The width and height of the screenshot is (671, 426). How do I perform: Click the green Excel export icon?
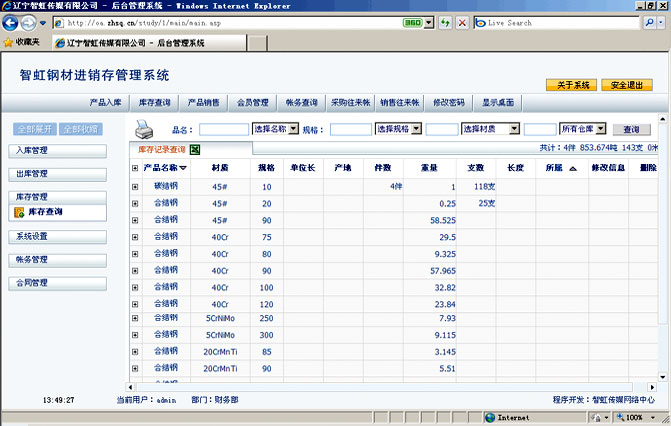coord(196,149)
